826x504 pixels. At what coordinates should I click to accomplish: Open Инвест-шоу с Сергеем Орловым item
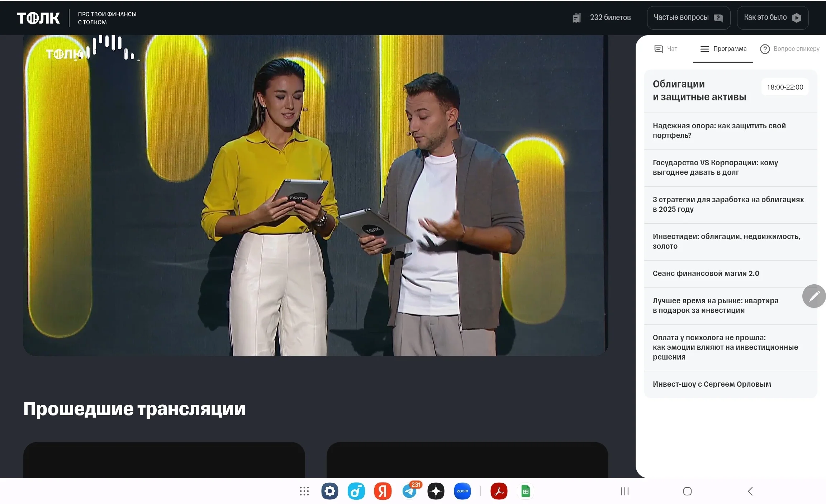pos(731,384)
